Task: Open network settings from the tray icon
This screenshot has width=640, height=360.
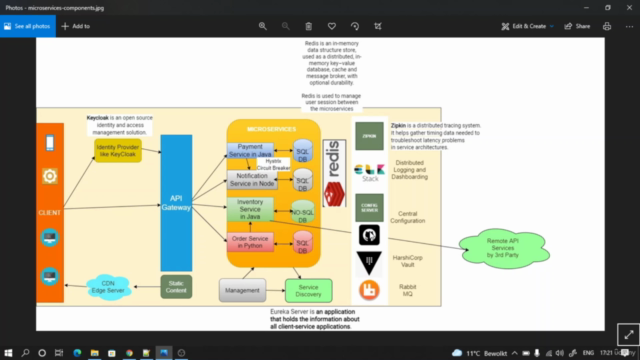Action: click(549, 353)
